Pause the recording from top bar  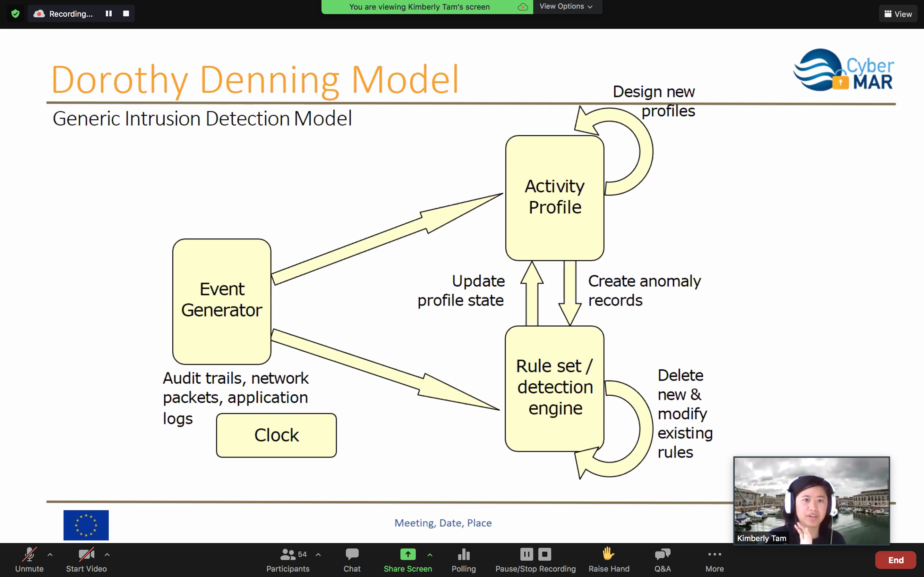(109, 14)
